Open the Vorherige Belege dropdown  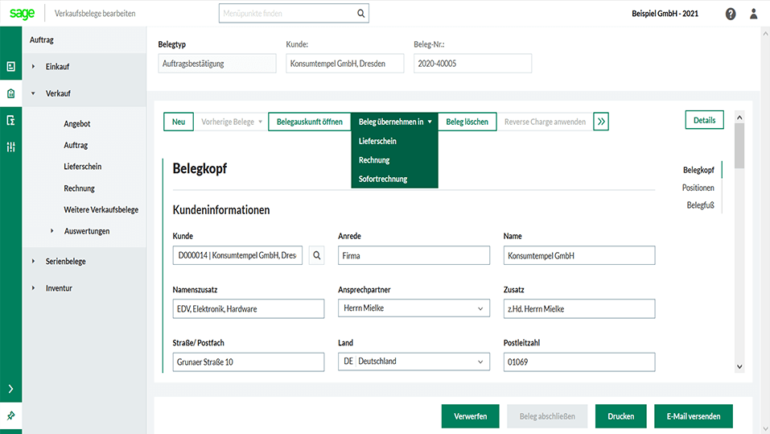[231, 122]
